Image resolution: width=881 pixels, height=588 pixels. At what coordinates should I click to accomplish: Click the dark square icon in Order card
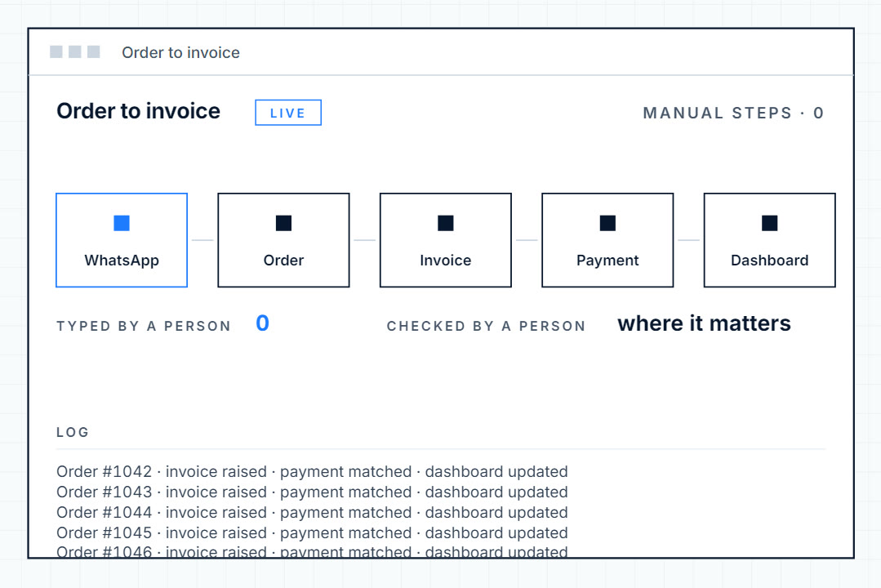point(284,223)
